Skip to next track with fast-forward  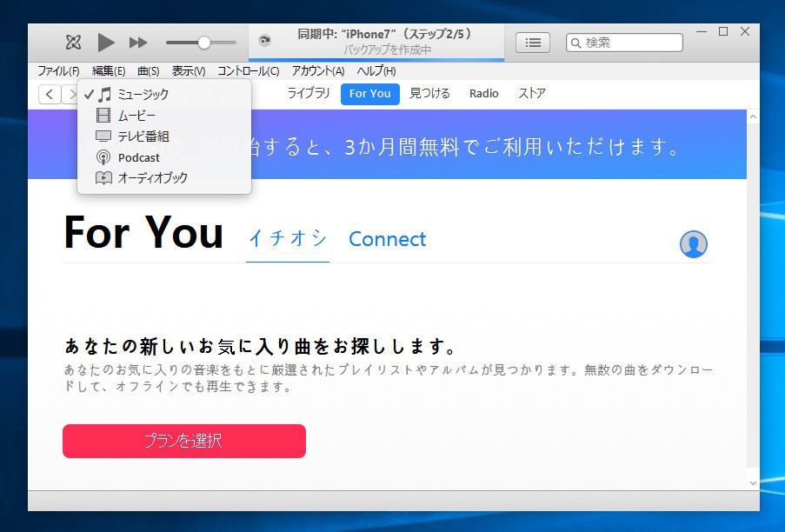coord(138,43)
